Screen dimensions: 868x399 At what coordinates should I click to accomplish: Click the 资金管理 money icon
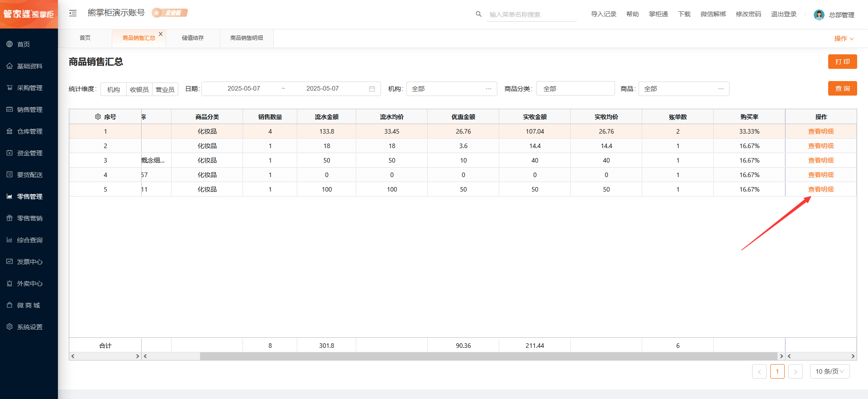coord(10,153)
